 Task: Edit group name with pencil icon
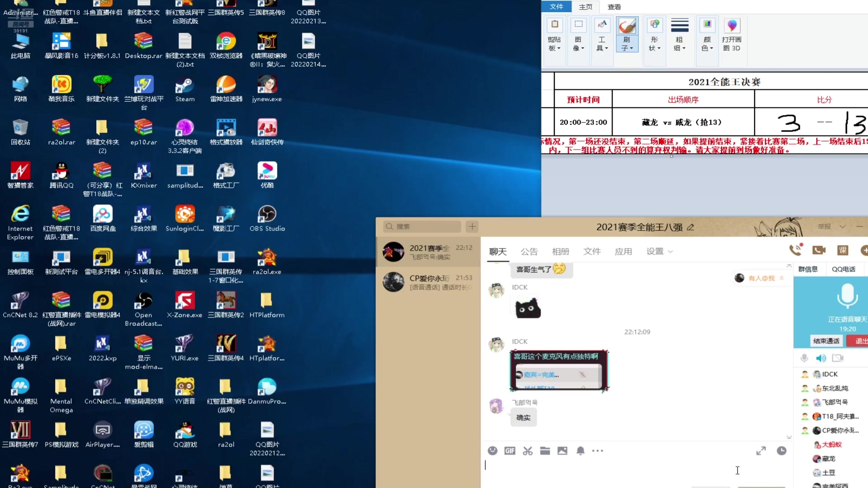[x=690, y=227]
